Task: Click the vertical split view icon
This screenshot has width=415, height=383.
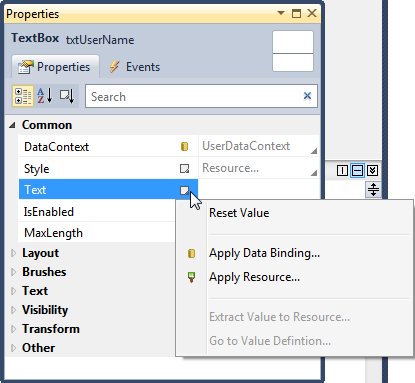Action: (342, 171)
